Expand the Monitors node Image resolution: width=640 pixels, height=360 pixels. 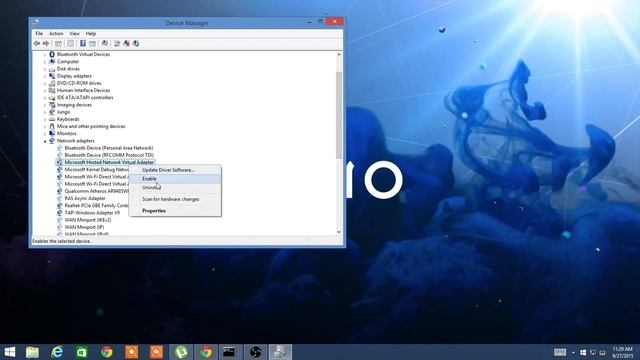45,133
